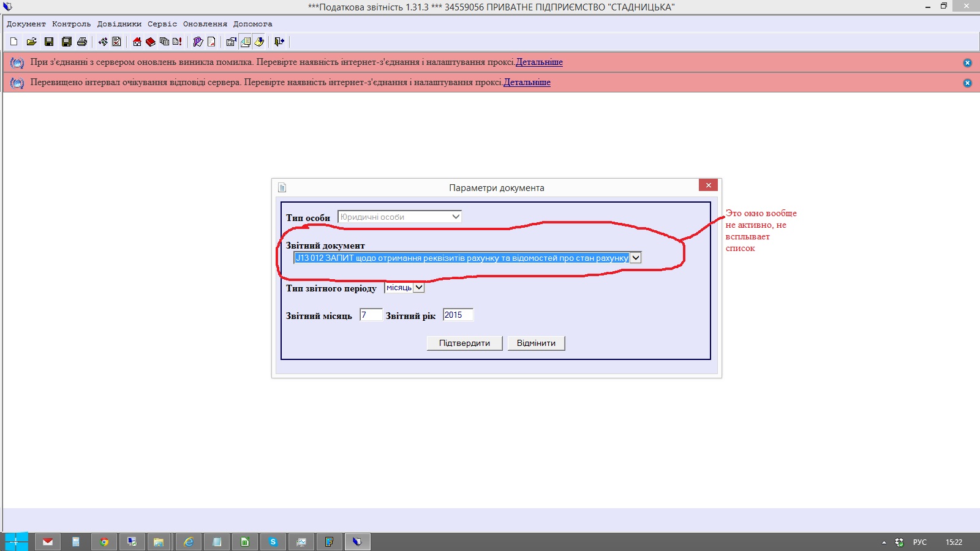Open the Контроль menu
Viewport: 980px width, 551px height.
pyautogui.click(x=71, y=24)
